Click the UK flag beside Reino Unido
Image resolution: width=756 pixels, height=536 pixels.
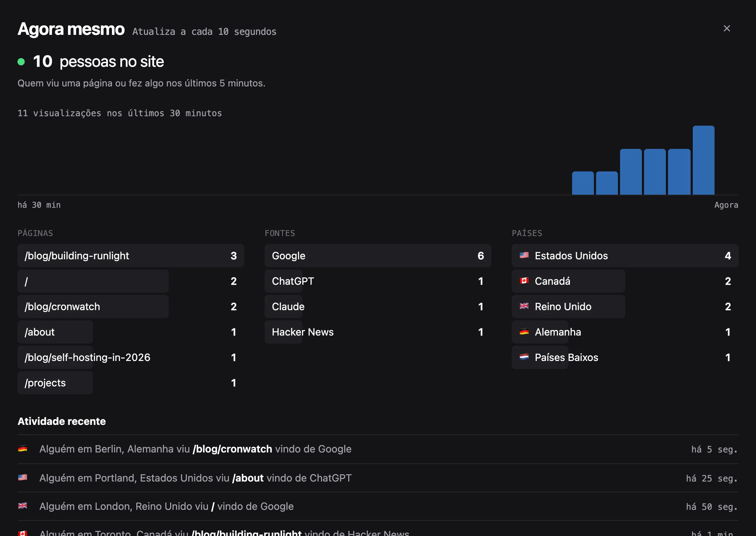[524, 306]
